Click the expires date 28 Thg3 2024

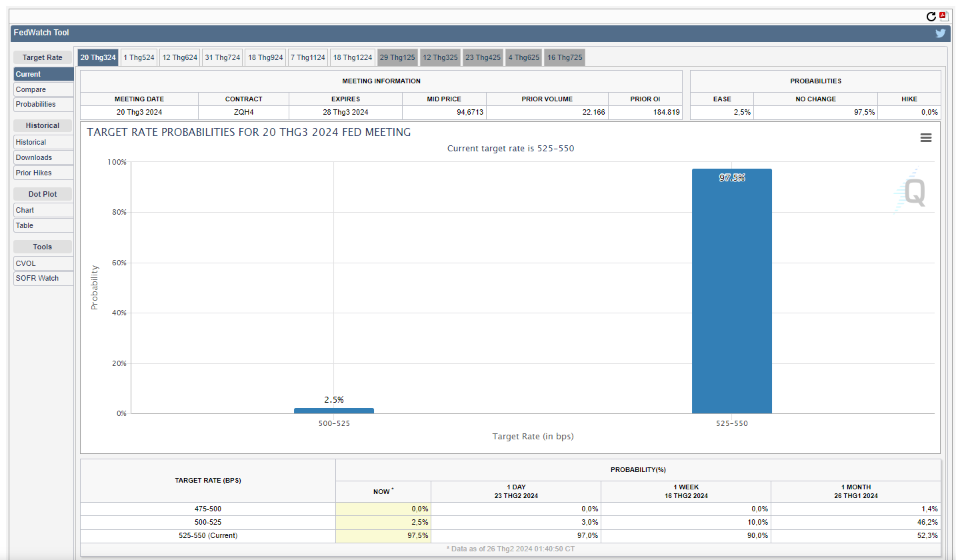coord(345,112)
